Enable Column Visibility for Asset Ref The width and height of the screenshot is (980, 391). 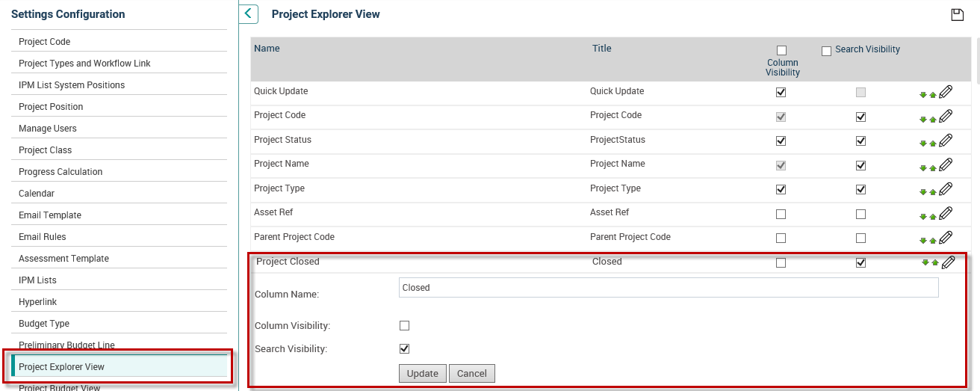(x=781, y=214)
